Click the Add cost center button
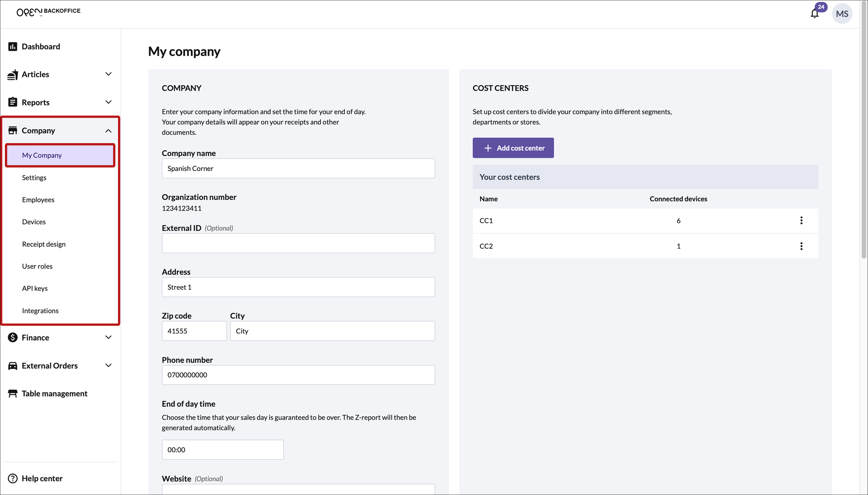The image size is (868, 495). [x=513, y=148]
